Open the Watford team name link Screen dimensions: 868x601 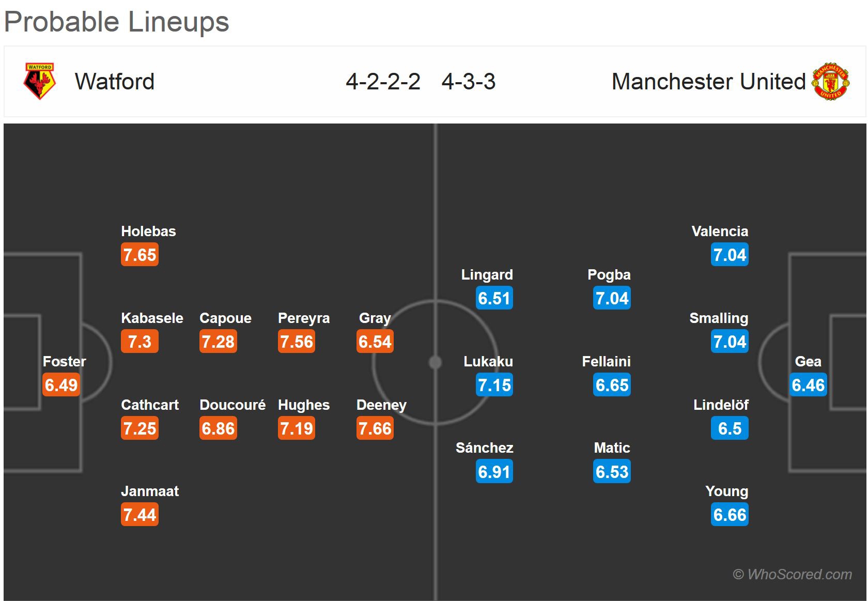[114, 82]
